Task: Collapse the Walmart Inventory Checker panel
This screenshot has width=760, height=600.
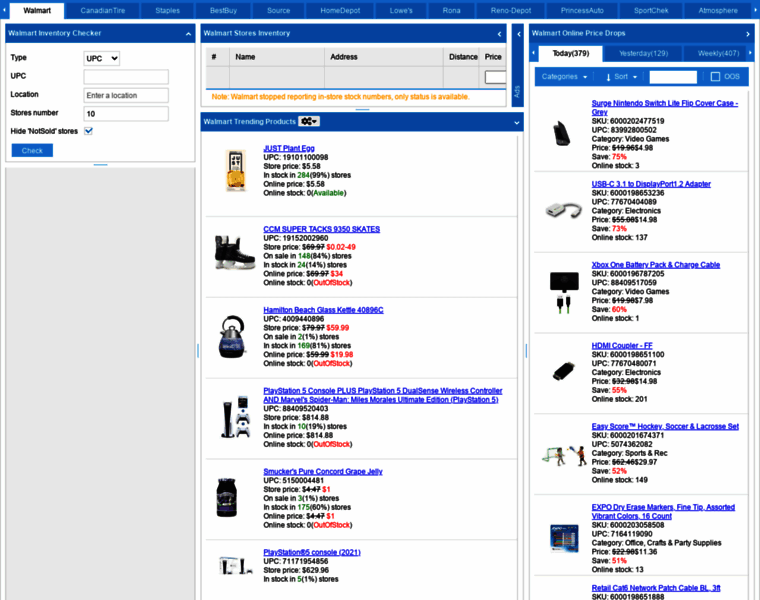Action: click(x=189, y=33)
